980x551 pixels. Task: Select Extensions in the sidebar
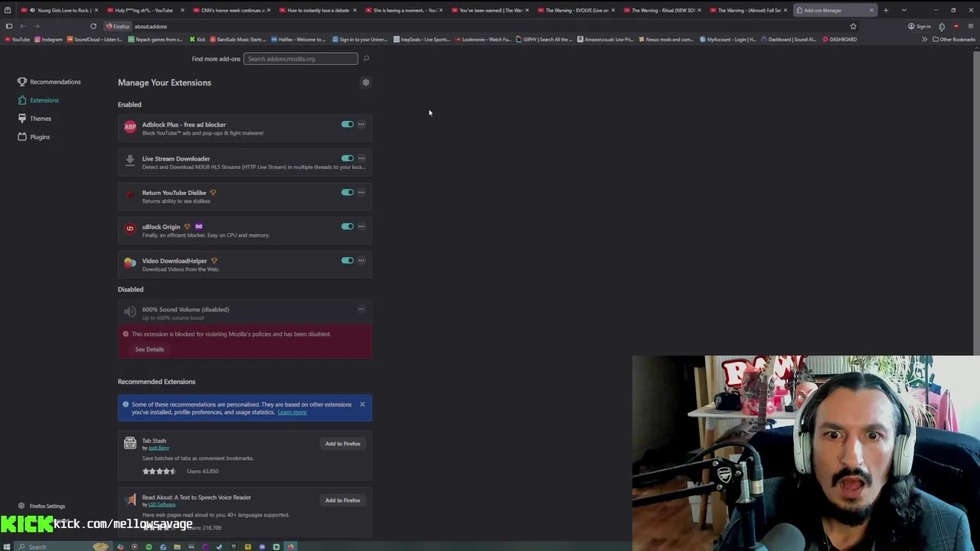[x=38, y=100]
